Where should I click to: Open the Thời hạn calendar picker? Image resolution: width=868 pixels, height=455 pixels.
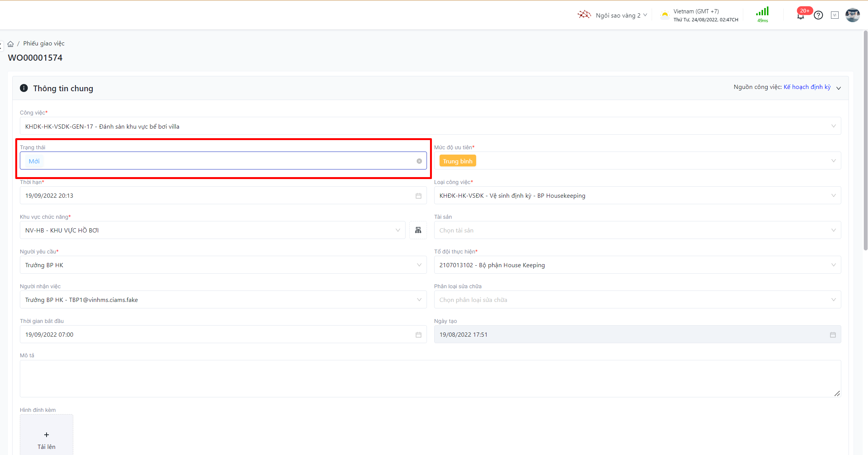coord(419,196)
